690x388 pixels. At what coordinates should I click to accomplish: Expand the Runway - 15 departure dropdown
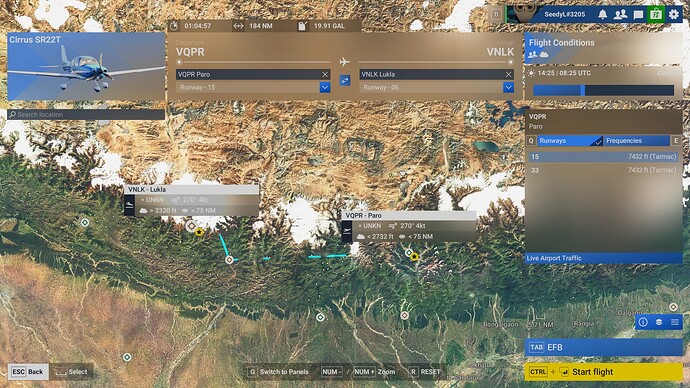click(325, 88)
